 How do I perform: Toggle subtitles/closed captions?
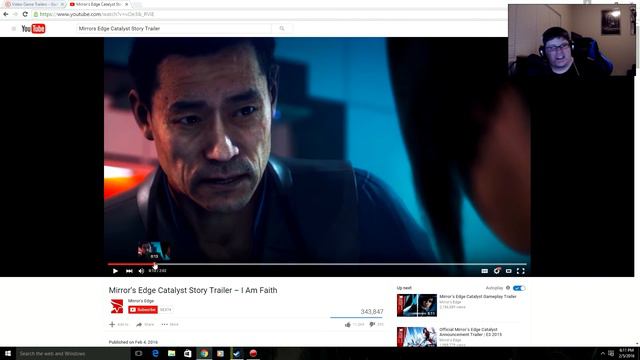click(x=484, y=271)
